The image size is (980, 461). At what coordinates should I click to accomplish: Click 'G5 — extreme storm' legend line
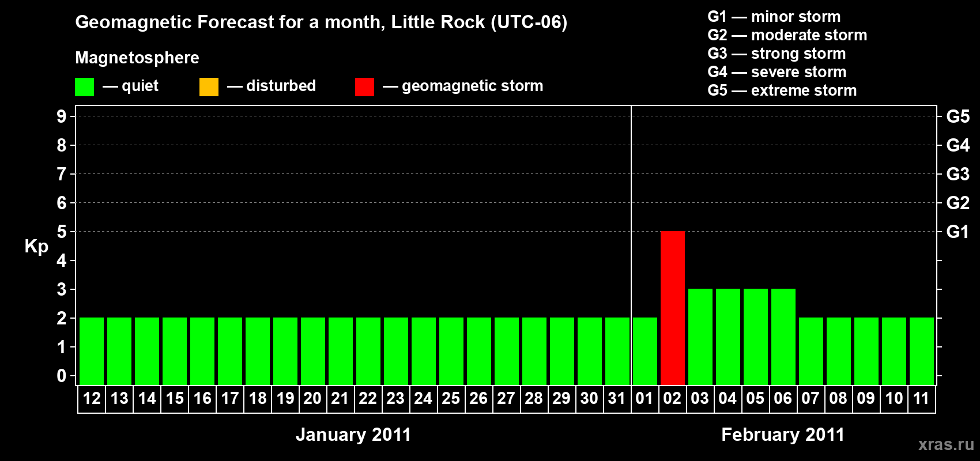[x=782, y=90]
